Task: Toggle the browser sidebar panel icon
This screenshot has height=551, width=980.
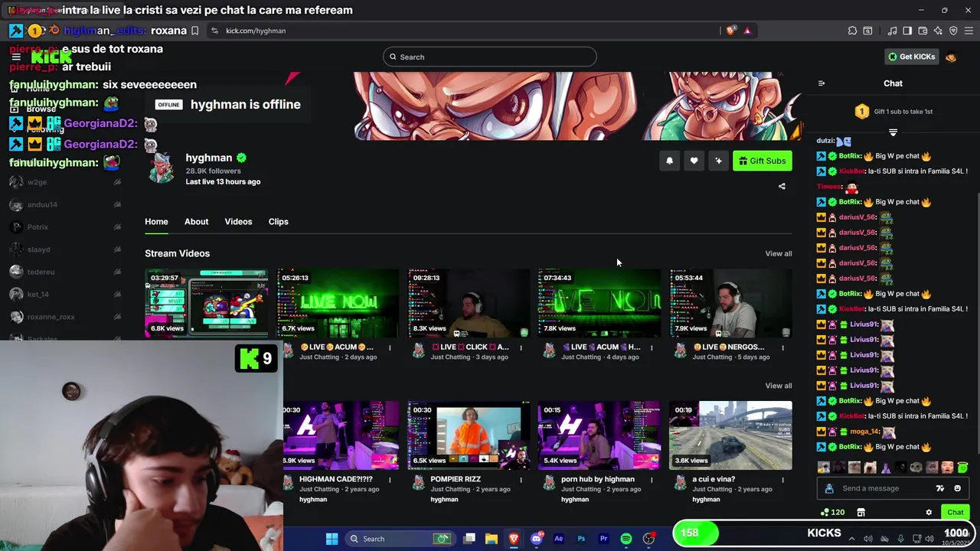Action: [x=907, y=31]
